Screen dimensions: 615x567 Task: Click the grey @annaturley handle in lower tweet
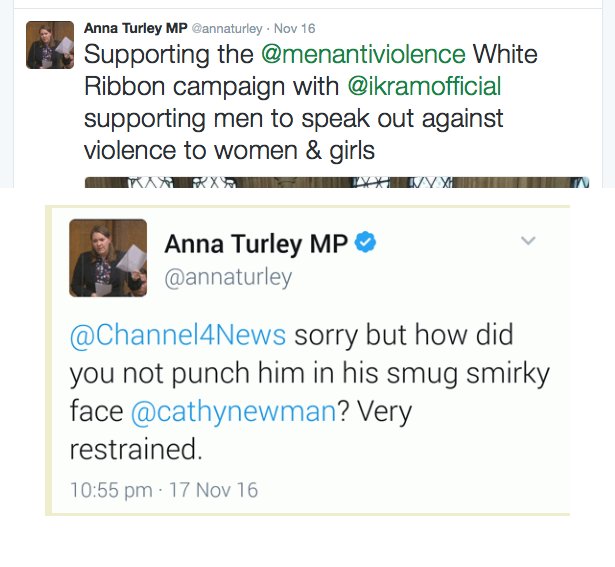(228, 278)
